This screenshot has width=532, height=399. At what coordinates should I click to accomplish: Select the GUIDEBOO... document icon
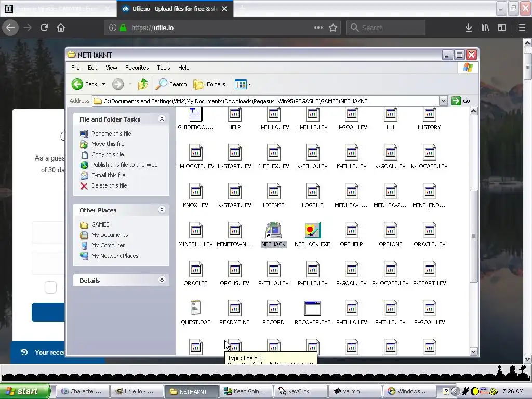coord(195,114)
